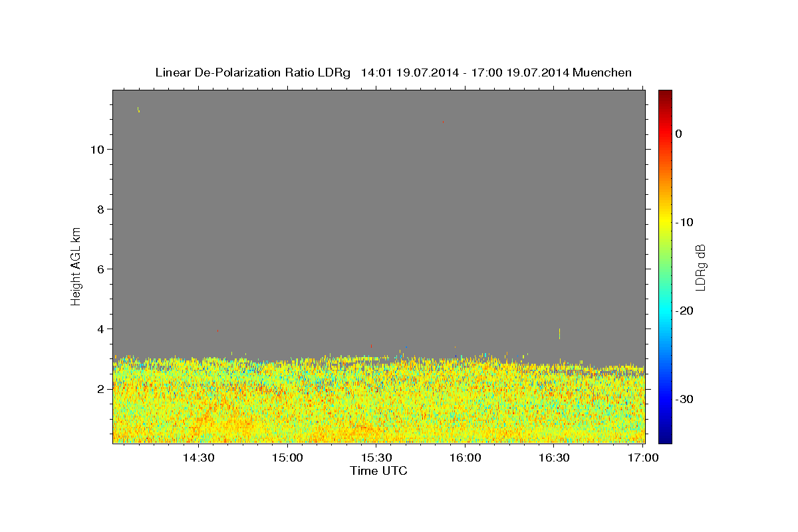The width and height of the screenshot is (798, 532).
Task: Click the 15:00 time tick label
Action: (287, 458)
